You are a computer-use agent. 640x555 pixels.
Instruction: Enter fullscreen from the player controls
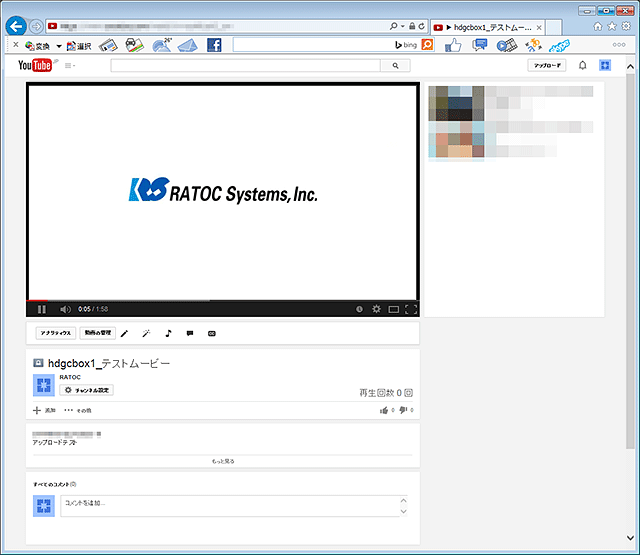click(x=411, y=309)
